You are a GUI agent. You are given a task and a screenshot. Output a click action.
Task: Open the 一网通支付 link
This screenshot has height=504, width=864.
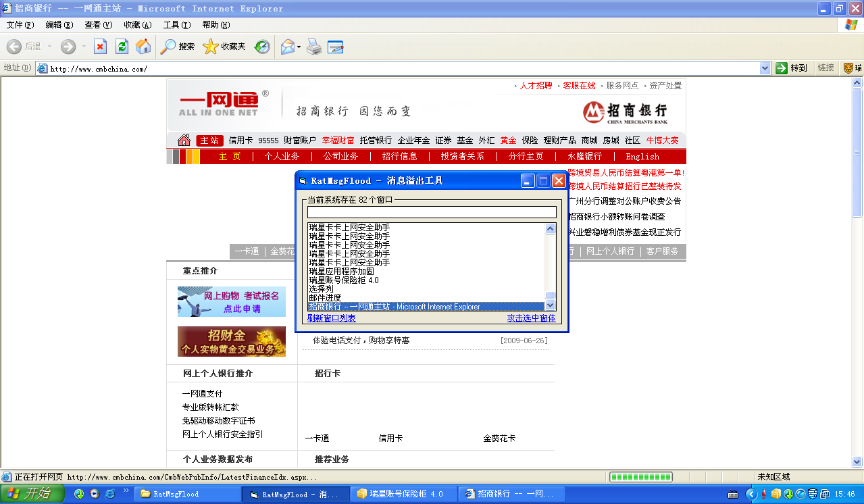coord(202,394)
